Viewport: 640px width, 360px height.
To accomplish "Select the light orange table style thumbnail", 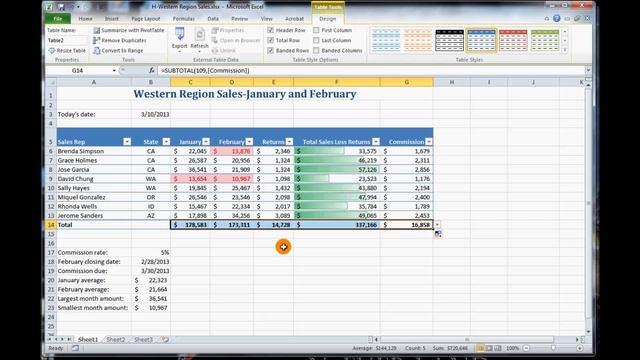I will 418,40.
